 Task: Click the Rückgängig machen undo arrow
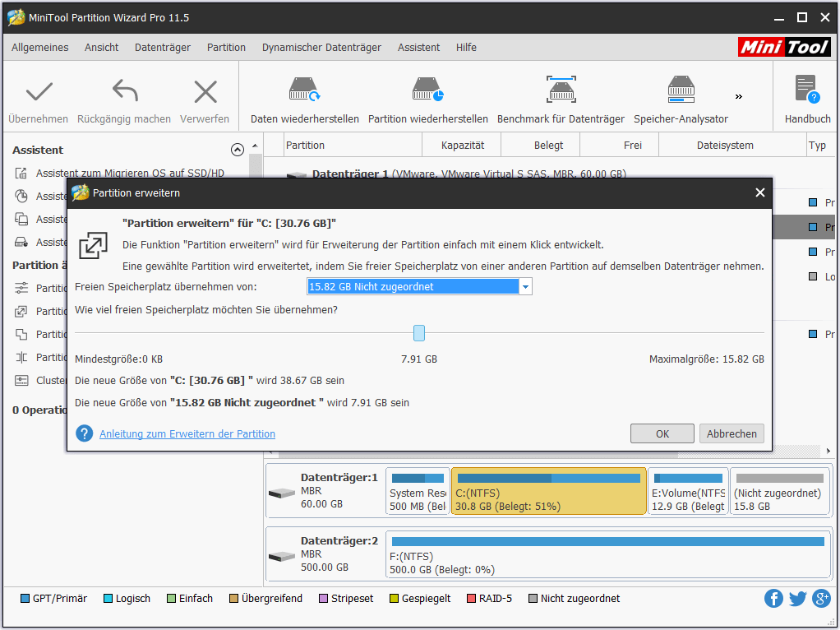pos(125,90)
